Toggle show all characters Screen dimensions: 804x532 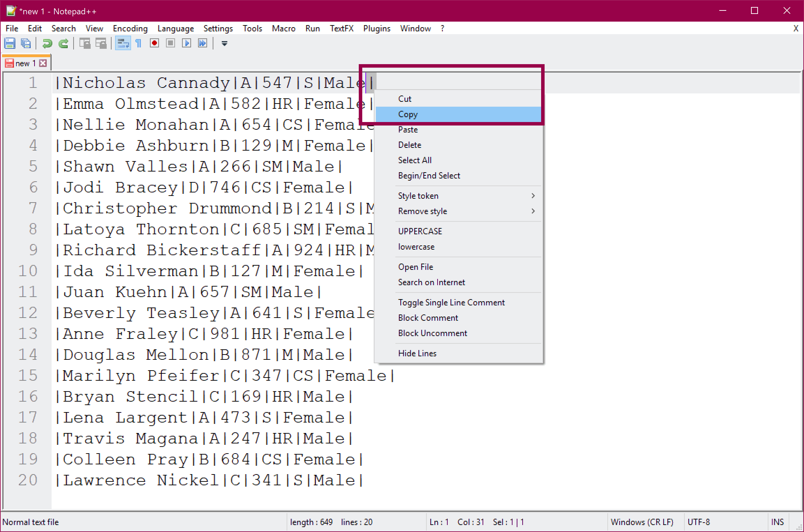click(x=138, y=43)
